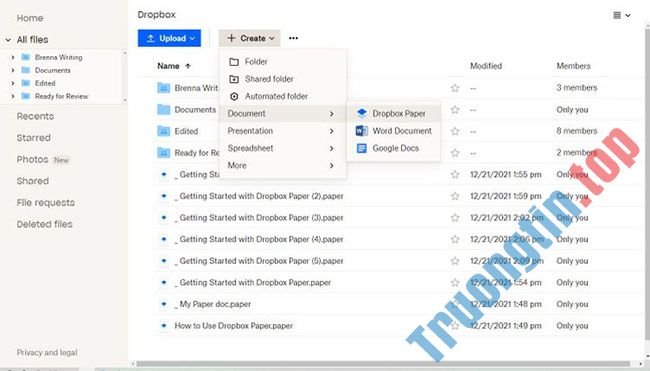Open Recents in sidebar
Image resolution: width=650 pixels, height=371 pixels.
point(35,116)
